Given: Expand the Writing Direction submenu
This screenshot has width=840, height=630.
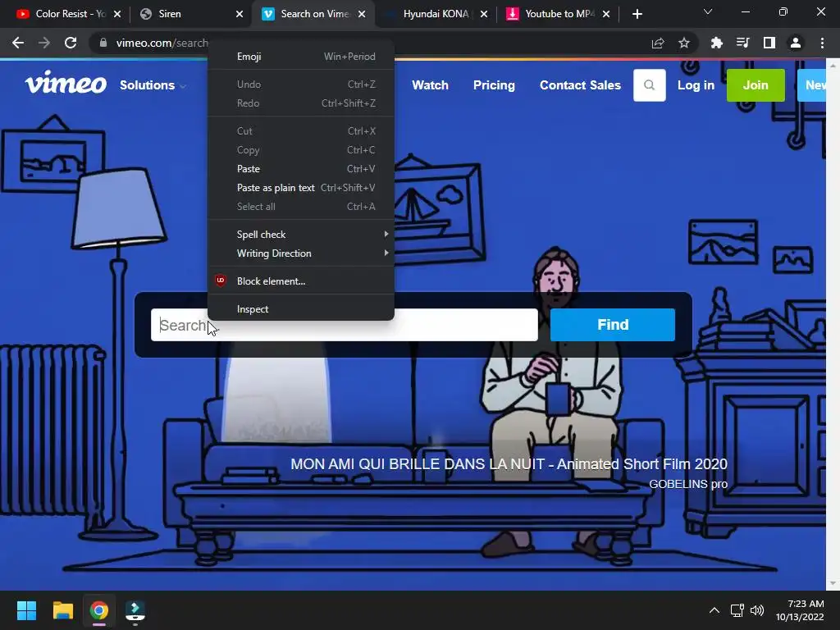Looking at the screenshot, I should [x=301, y=253].
